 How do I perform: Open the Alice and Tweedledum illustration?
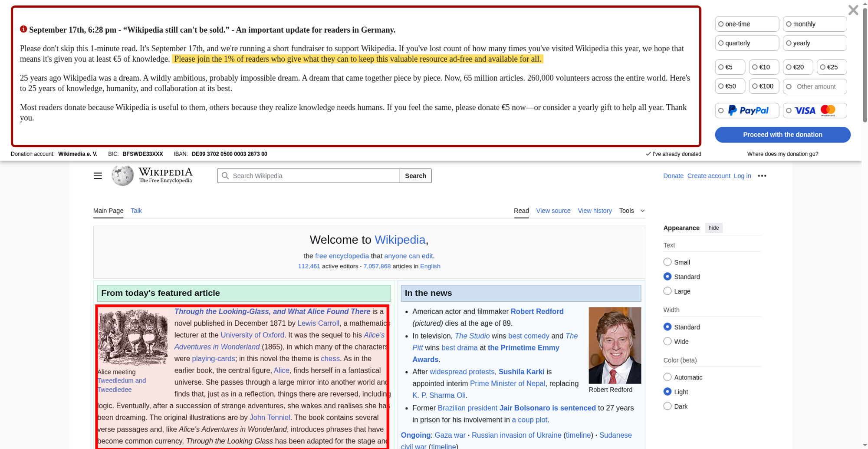pyautogui.click(x=133, y=337)
